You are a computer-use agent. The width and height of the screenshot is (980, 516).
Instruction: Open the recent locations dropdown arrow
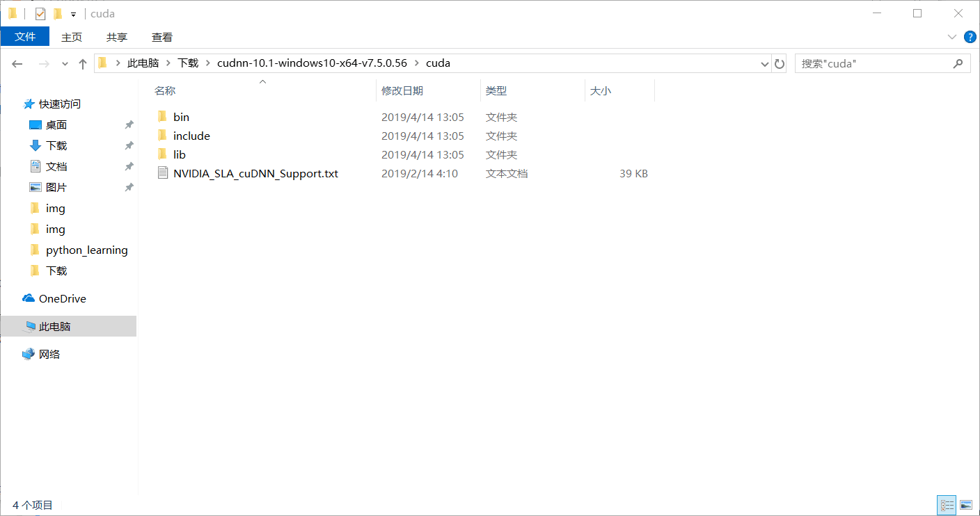click(x=65, y=63)
